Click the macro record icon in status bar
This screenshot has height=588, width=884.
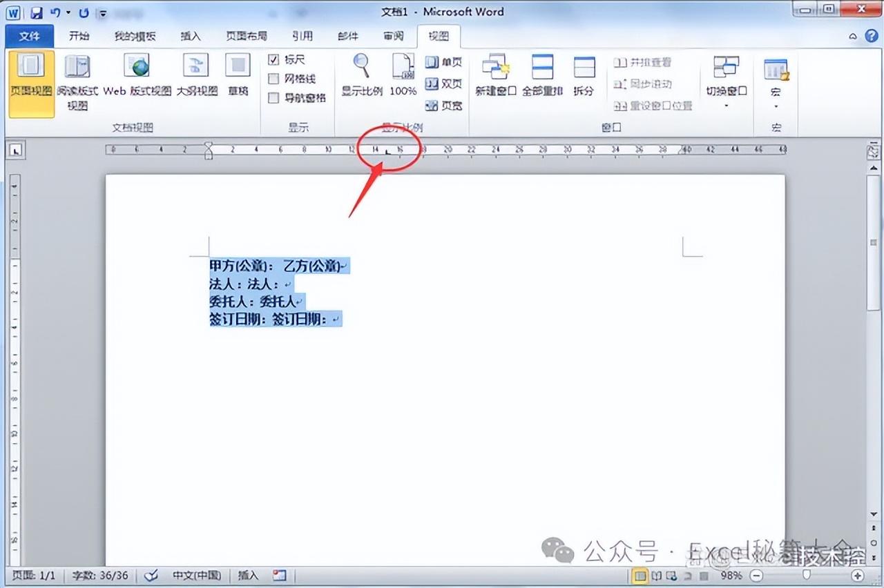(279, 575)
